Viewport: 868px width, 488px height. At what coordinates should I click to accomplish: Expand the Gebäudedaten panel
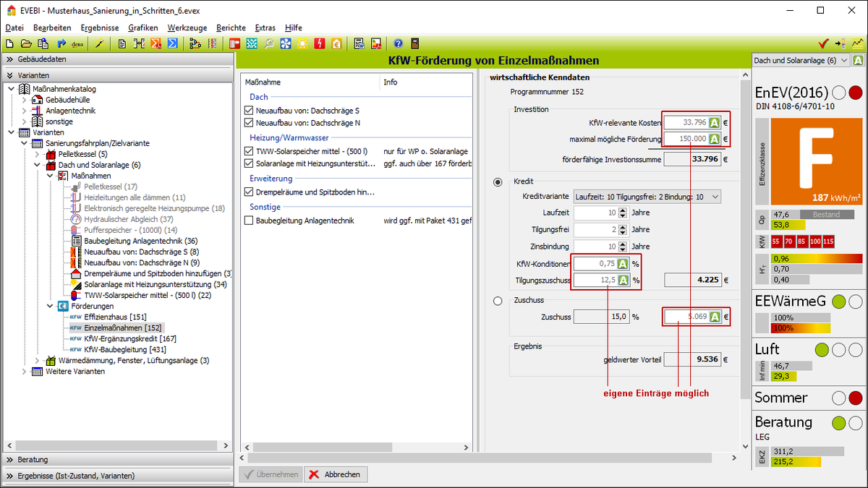coord(119,59)
